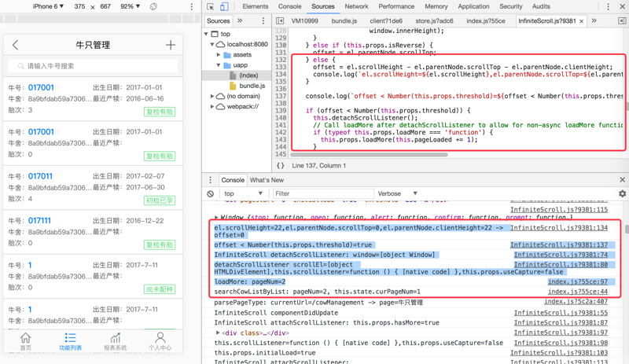Toggle the file navigator sidebar button

pos(280,21)
